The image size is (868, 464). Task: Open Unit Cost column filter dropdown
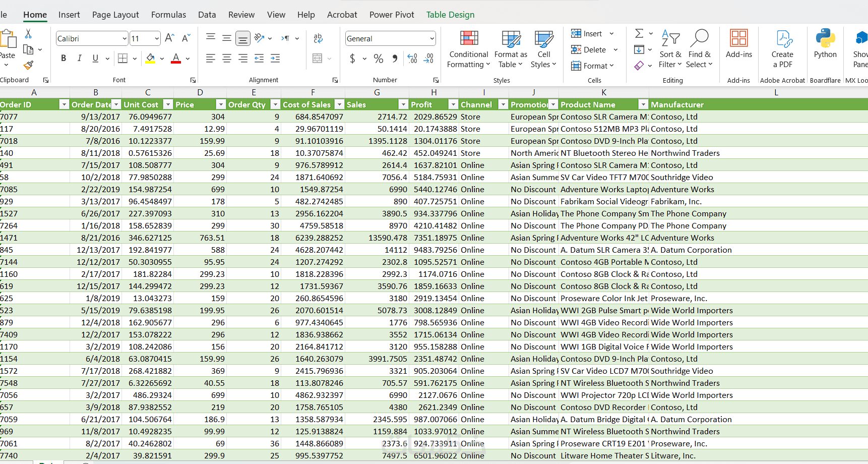[168, 104]
